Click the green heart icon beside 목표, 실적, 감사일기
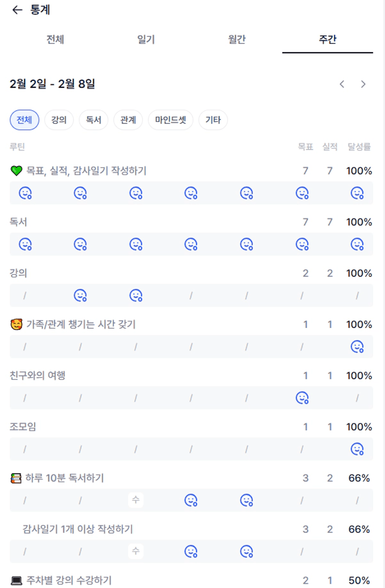Viewport: 385px width, 588px height. click(x=16, y=171)
